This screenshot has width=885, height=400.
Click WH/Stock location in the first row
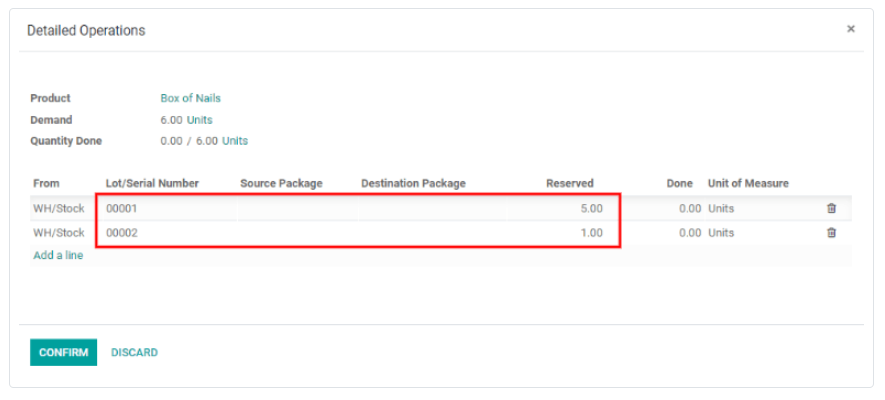59,209
